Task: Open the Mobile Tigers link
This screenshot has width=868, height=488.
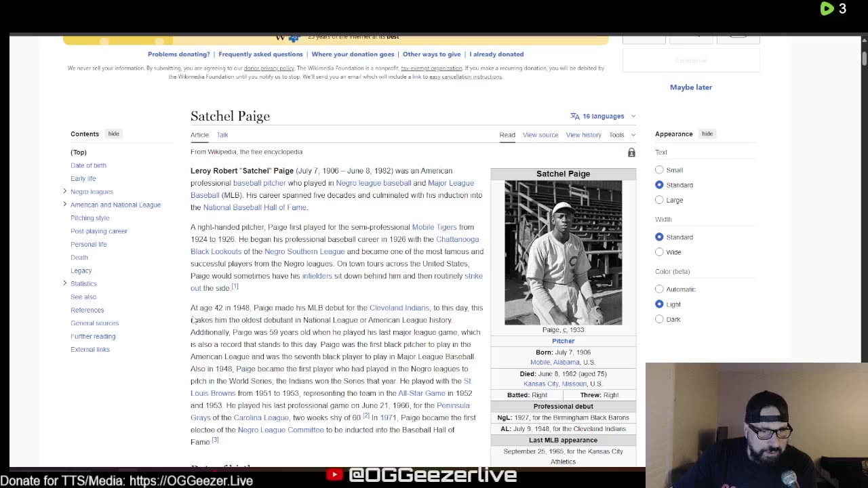Action: (x=434, y=227)
